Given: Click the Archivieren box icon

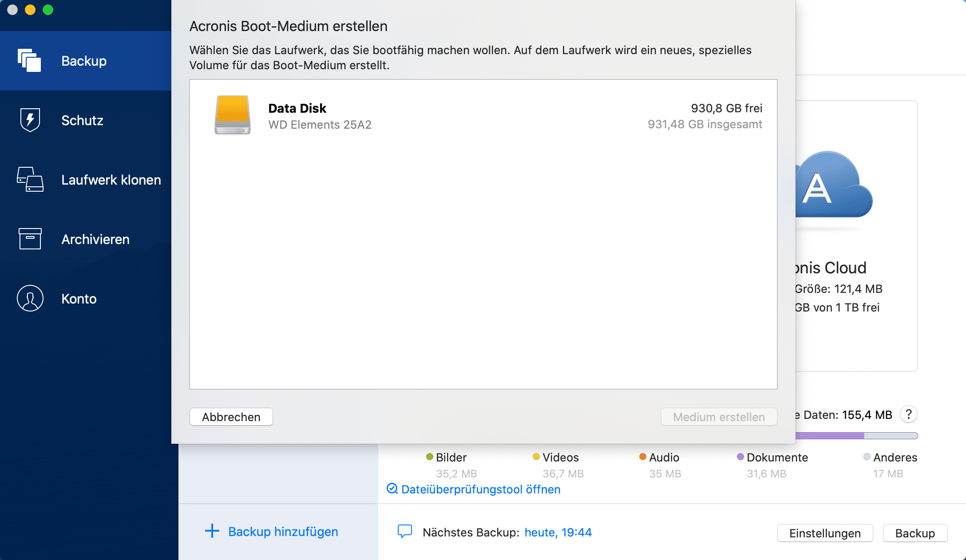Looking at the screenshot, I should (x=30, y=239).
